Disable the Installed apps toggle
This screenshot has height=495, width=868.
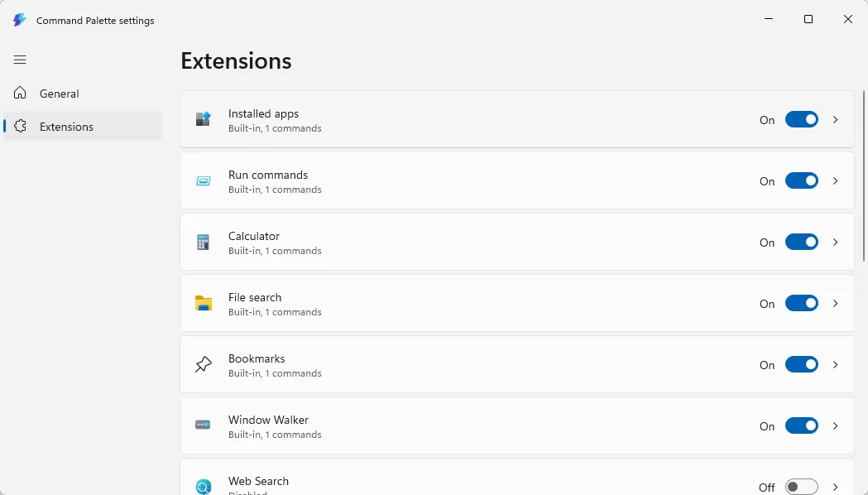801,119
